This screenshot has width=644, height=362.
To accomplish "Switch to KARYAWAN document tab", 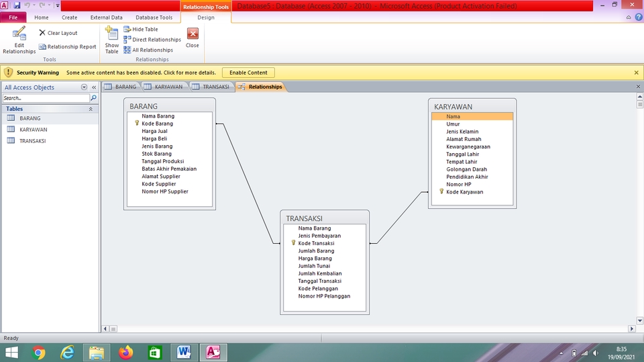I will pyautogui.click(x=164, y=87).
